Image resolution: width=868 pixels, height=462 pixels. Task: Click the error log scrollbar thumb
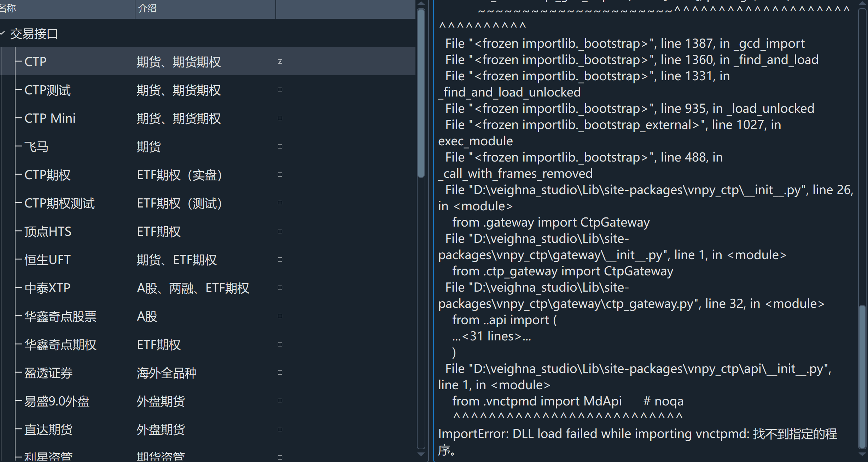tap(862, 376)
